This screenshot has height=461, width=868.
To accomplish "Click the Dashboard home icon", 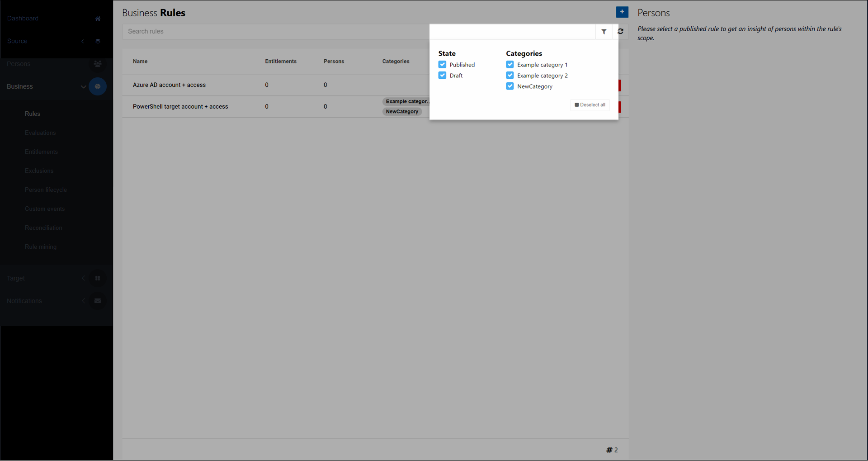I will pos(98,19).
